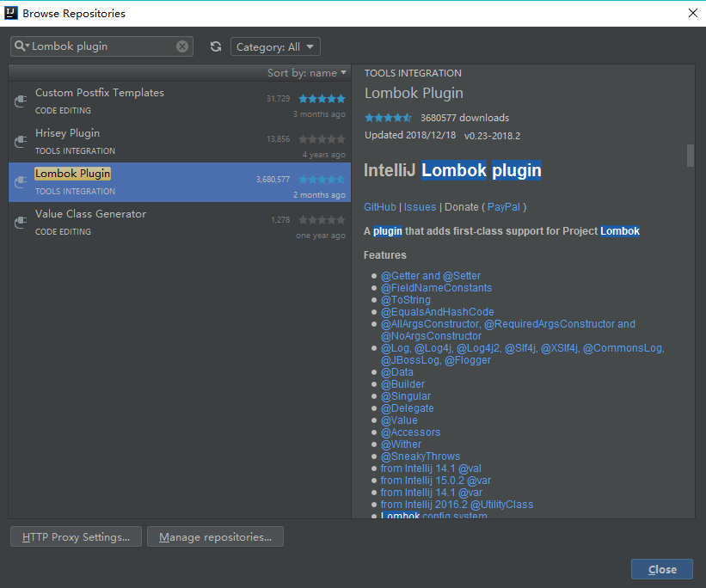Viewport: 706px width, 588px height.
Task: Click Hrisey Plugin star rating
Action: (x=322, y=139)
